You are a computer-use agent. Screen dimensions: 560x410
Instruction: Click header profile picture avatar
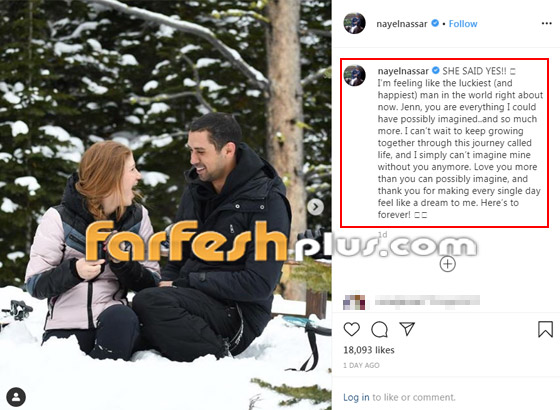tap(354, 23)
